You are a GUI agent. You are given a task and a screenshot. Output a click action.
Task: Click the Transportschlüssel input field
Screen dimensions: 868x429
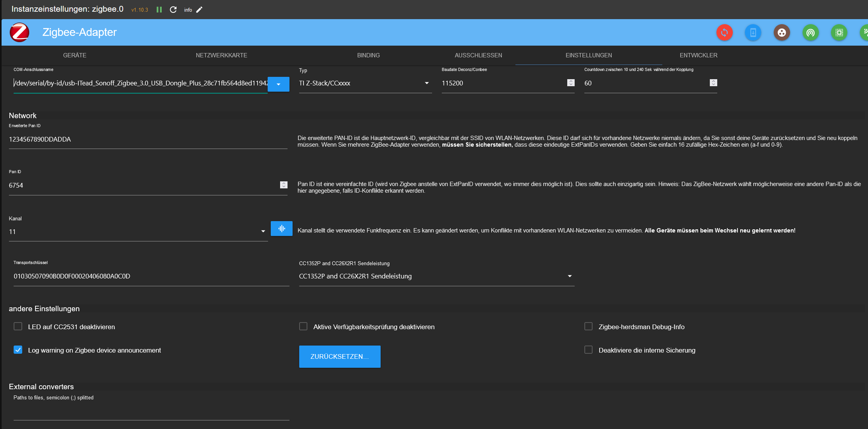click(151, 276)
